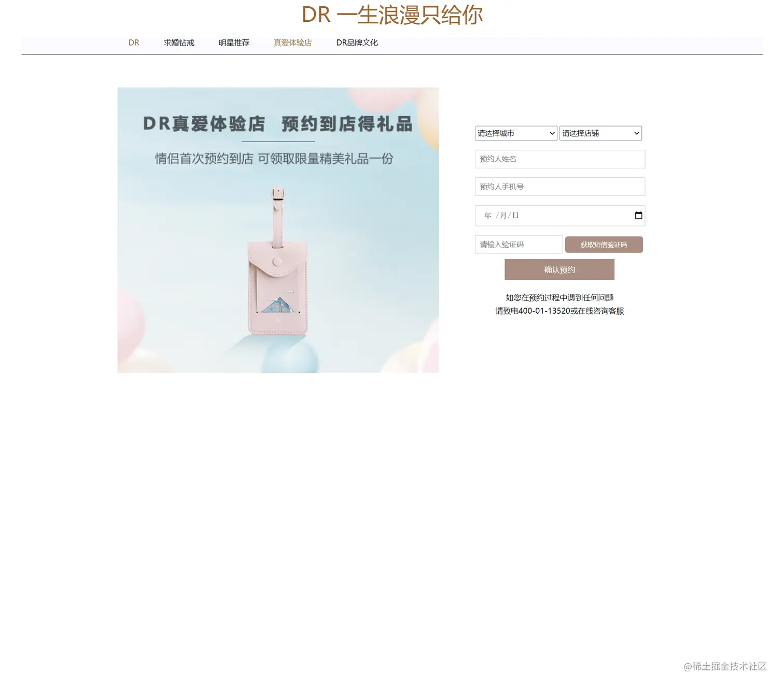Focus the 预约人手机号 phone input
Image resolution: width=784 pixels, height=689 pixels.
point(559,186)
